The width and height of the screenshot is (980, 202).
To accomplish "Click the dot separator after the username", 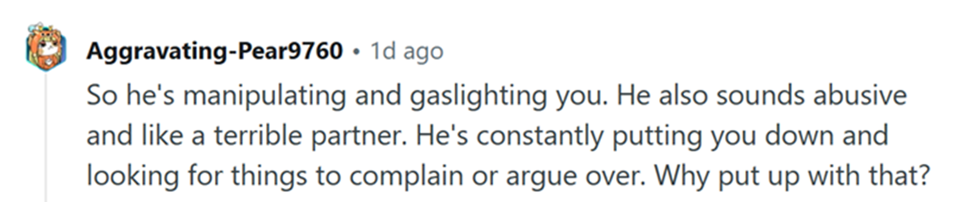I will tap(356, 52).
